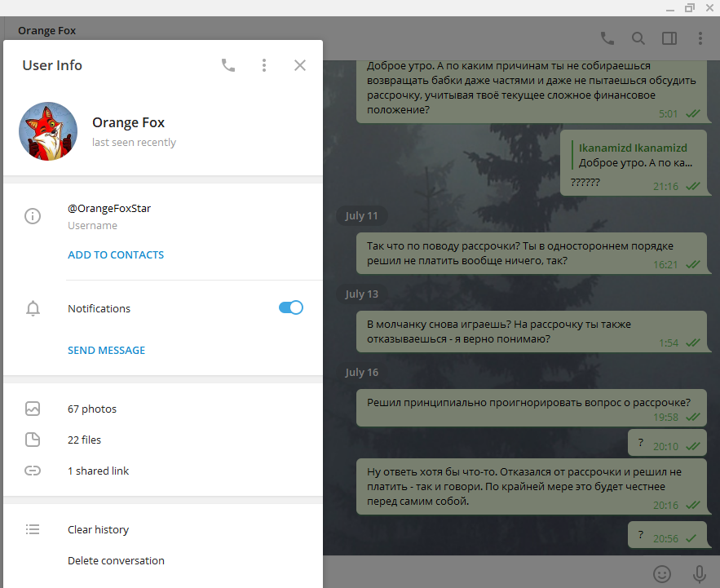Restore down the Telegram window
The width and height of the screenshot is (720, 588).
click(690, 8)
